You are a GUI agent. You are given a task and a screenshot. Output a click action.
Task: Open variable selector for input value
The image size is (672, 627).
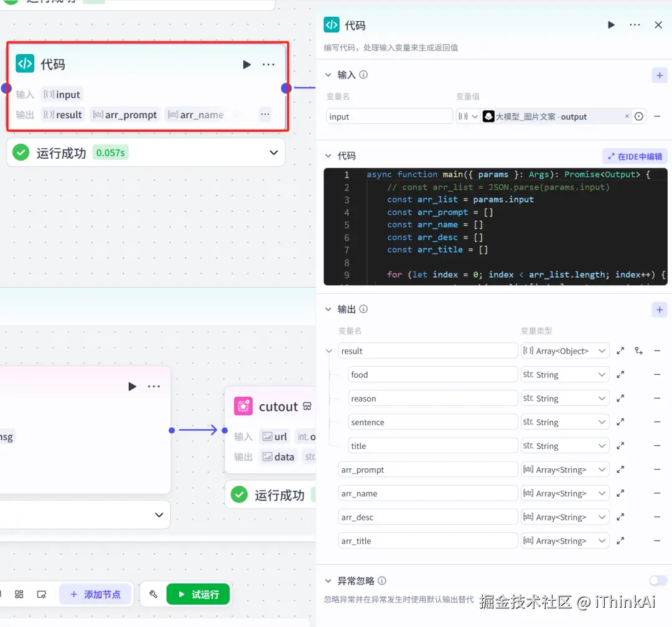[x=639, y=116]
